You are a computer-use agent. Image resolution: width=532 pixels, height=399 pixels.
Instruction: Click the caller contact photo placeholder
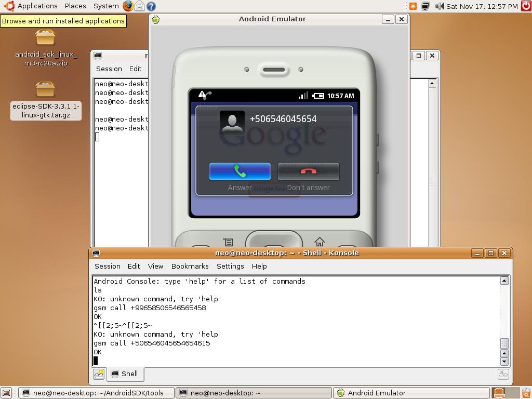[x=232, y=124]
